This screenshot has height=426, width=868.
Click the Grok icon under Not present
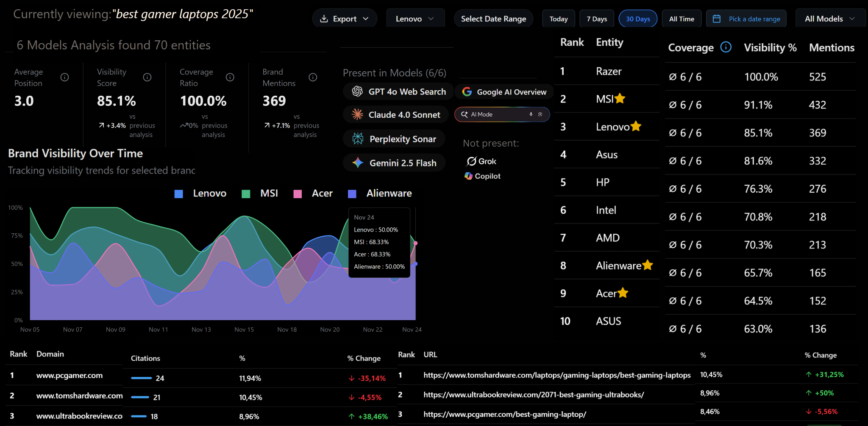pos(471,161)
